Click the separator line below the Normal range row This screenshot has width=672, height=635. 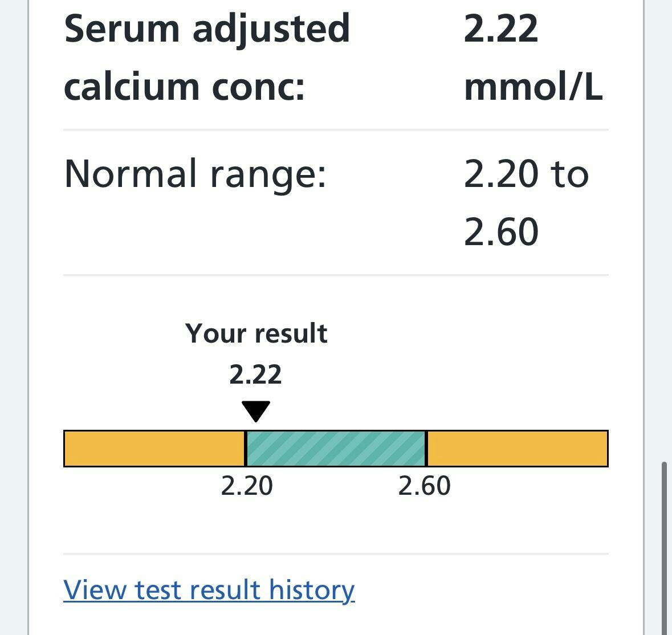point(336,275)
